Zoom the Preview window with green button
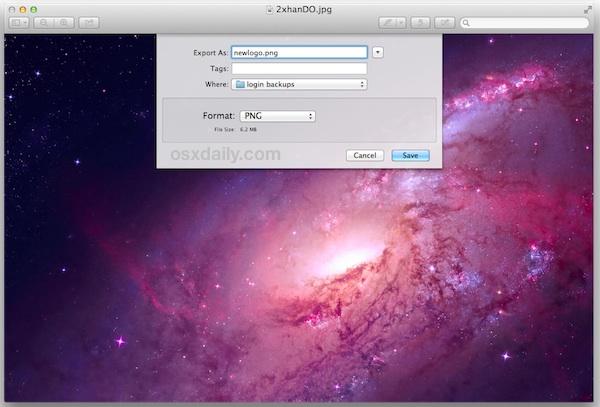The height and width of the screenshot is (407, 600). tap(34, 9)
